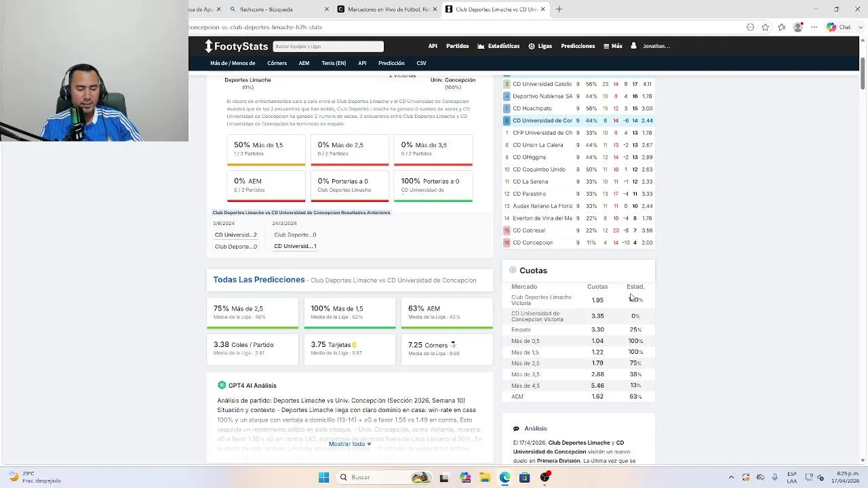Expand the Más hamburger menu
The image size is (868, 488).
(613, 46)
